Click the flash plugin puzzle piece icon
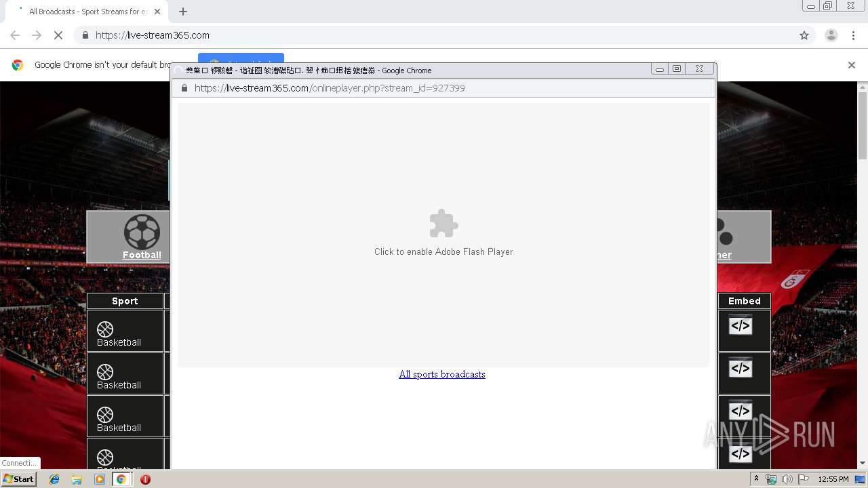Viewport: 868px width, 488px height. coord(443,224)
